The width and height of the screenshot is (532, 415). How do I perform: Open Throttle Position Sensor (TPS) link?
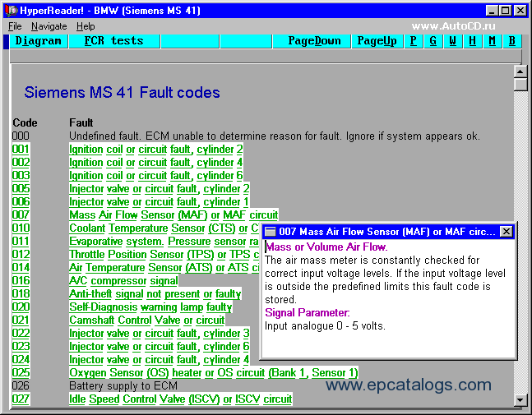pos(164,255)
